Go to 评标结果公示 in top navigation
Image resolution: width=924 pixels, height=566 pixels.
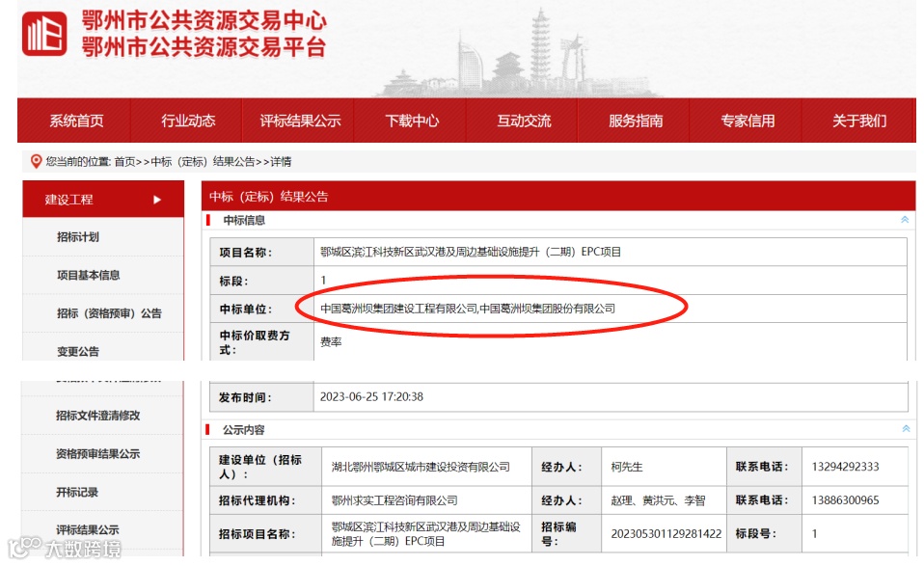coord(300,121)
